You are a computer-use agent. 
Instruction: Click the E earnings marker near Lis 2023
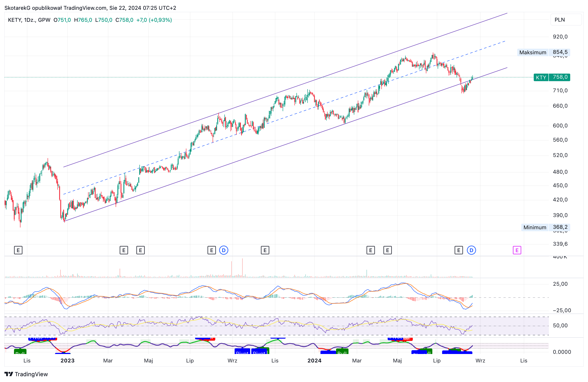tap(265, 250)
